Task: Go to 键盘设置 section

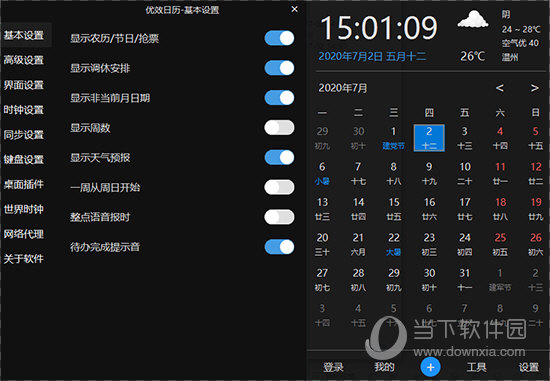Action: [x=24, y=160]
